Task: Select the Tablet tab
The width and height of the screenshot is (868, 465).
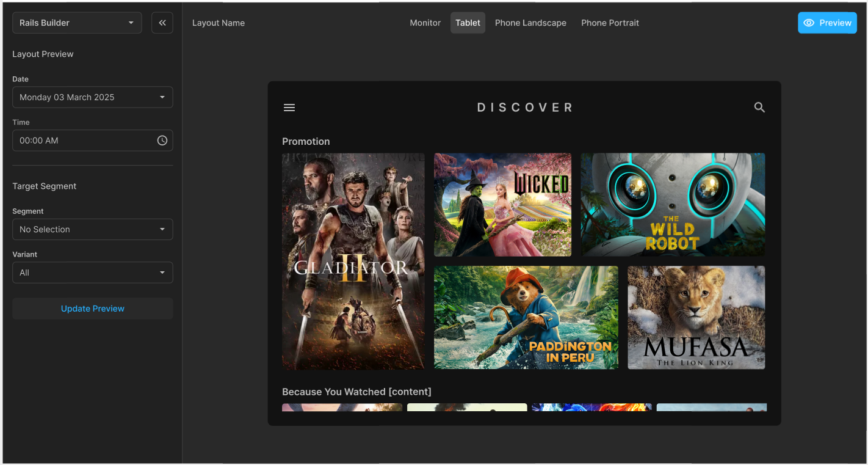Action: [x=468, y=23]
